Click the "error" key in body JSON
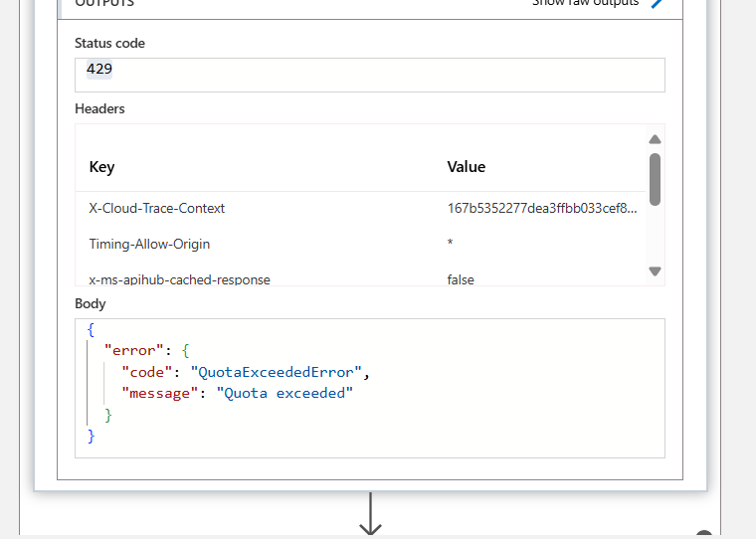756x539 pixels. click(134, 350)
